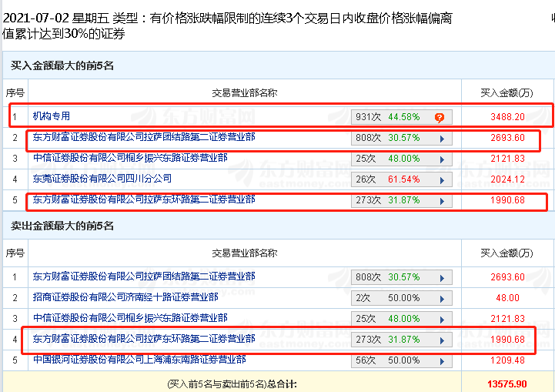Open the 中国银河证券上海浦东南路证券营业部 link
The image size is (555, 392).
[x=139, y=359]
